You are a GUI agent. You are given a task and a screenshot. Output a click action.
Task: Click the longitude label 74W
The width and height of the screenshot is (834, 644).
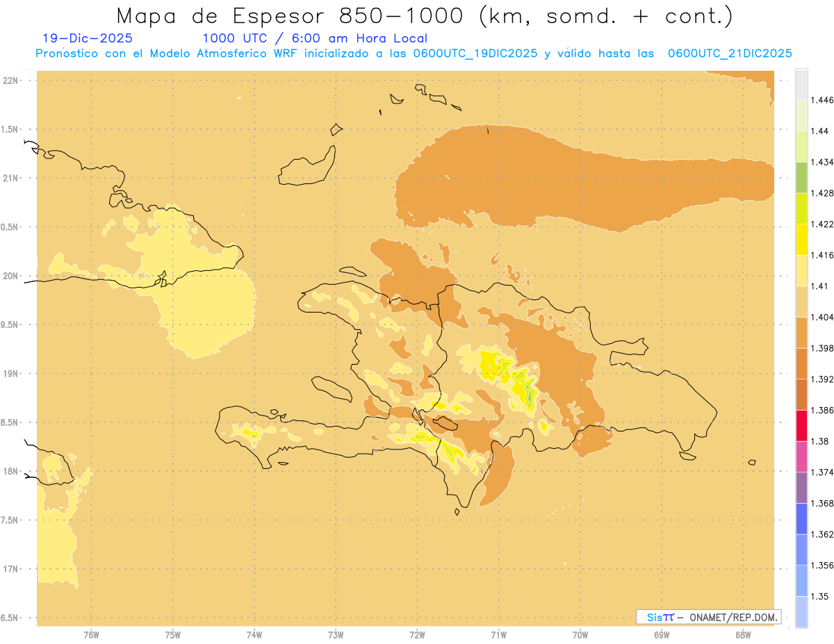[254, 634]
